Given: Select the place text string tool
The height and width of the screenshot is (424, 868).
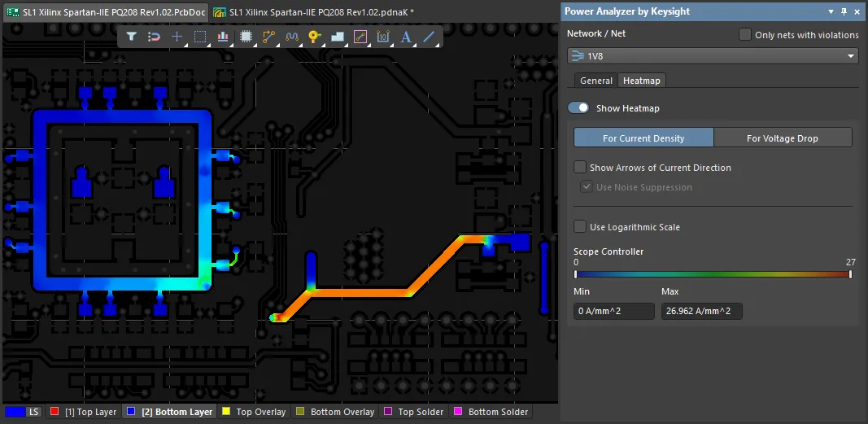Looking at the screenshot, I should point(406,37).
